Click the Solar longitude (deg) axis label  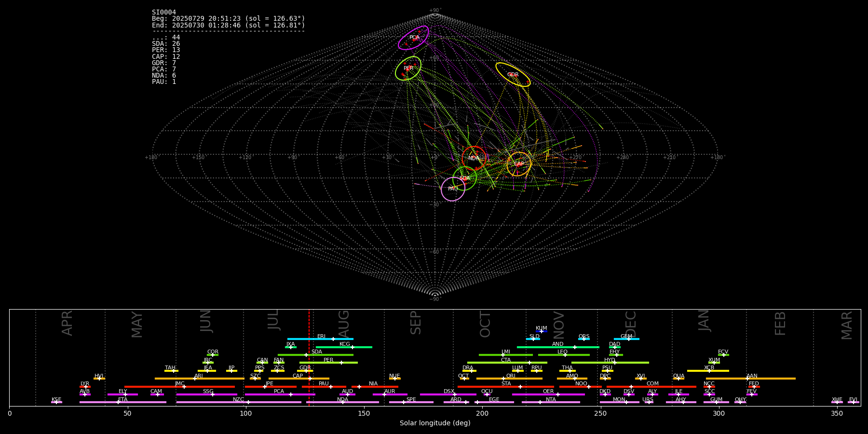click(435, 423)
